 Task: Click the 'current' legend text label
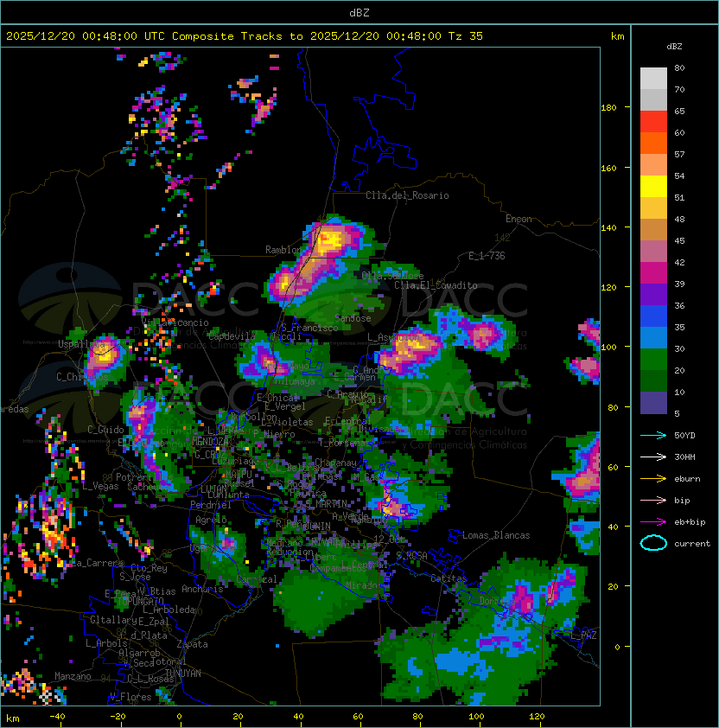click(x=692, y=544)
